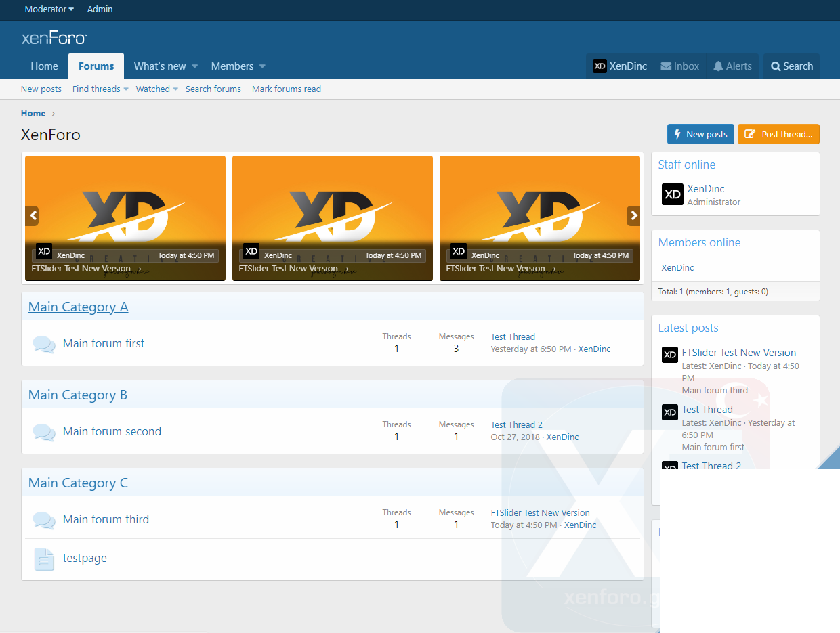The height and width of the screenshot is (633, 840).
Task: Click XD avatar on second slider card
Action: pos(251,251)
